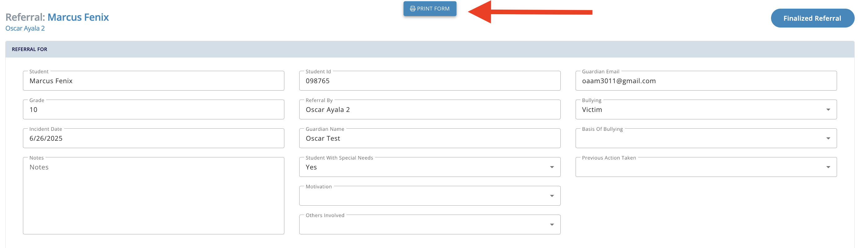The width and height of the screenshot is (868, 248).
Task: Click the Referral By field
Action: point(430,110)
